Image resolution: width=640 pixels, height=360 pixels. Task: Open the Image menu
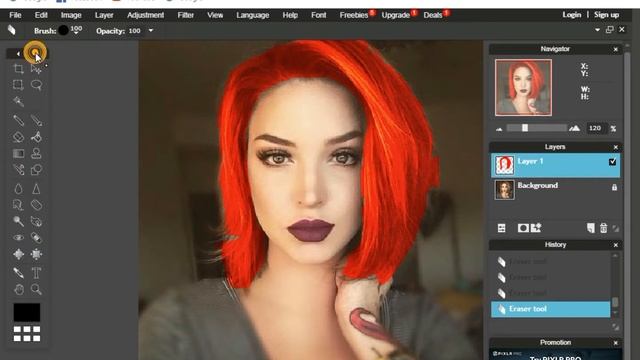tap(71, 15)
